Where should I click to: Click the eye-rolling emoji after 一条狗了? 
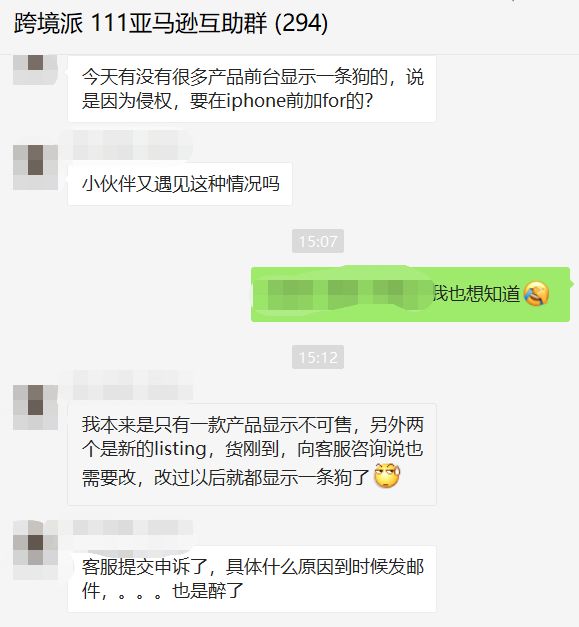tap(387, 475)
